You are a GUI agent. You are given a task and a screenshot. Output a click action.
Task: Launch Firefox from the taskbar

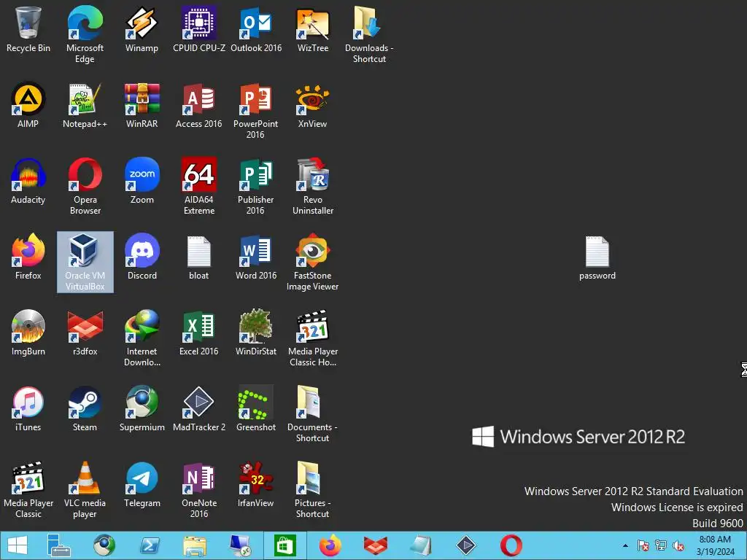coord(330,545)
